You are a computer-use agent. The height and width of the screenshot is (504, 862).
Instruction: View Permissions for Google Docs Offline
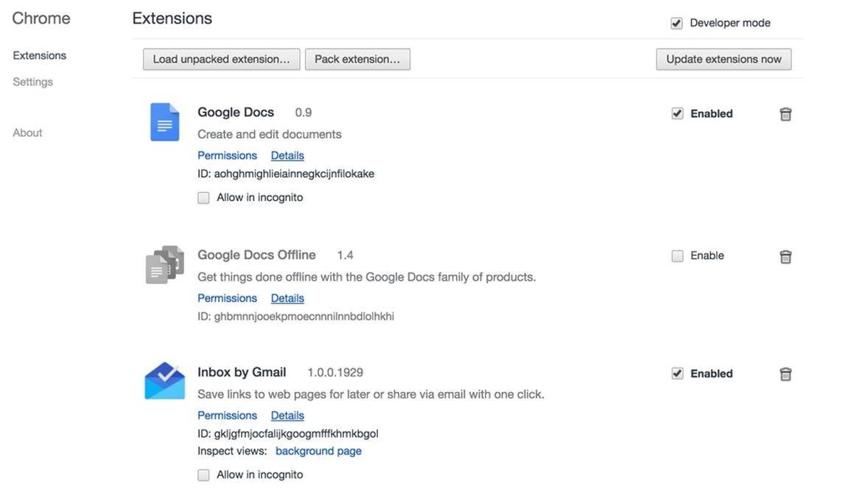227,298
